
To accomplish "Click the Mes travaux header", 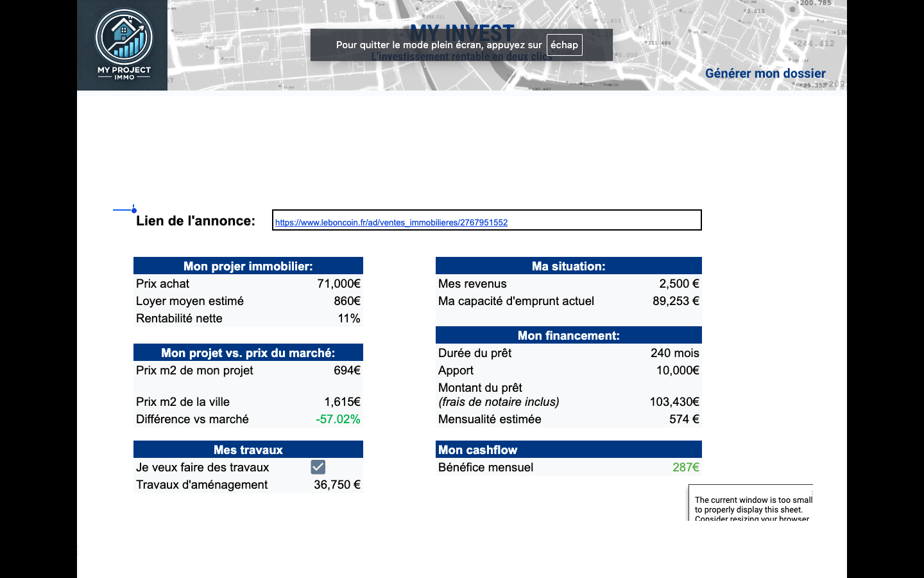I will tap(248, 450).
